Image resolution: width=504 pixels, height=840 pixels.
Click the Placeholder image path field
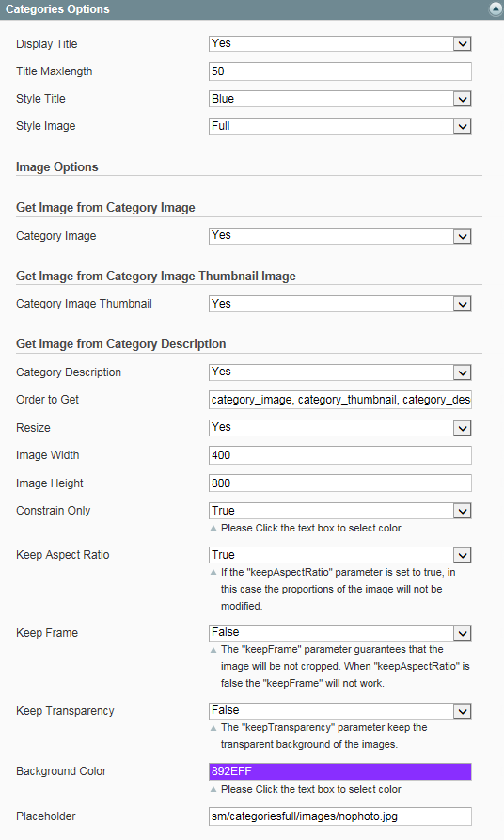(340, 816)
